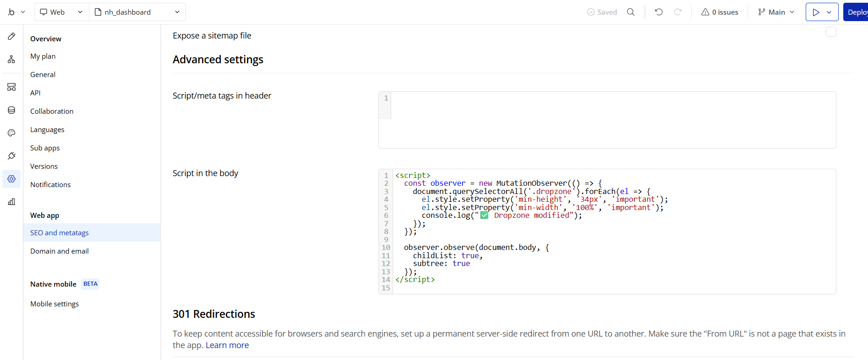This screenshot has width=868, height=360.
Task: Click the Bubble logo menu
Action: (x=16, y=12)
